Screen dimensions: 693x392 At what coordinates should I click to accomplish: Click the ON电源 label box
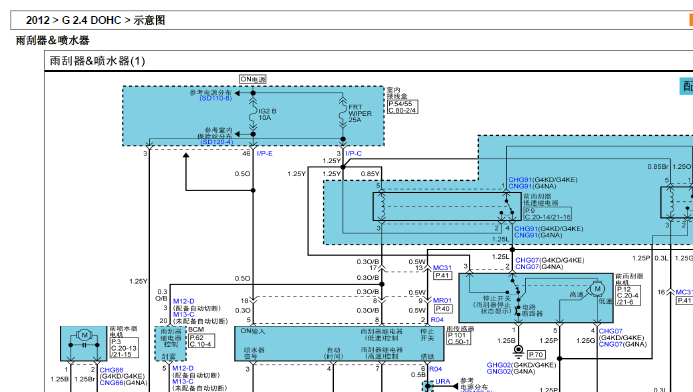(253, 80)
